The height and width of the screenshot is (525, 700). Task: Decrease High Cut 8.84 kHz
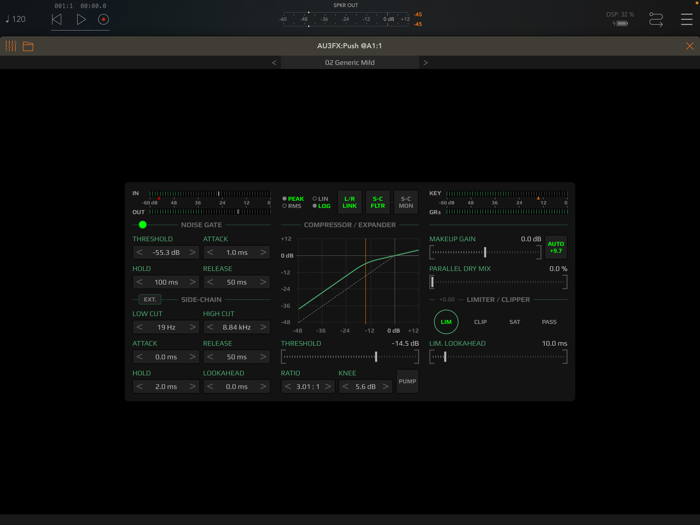210,327
